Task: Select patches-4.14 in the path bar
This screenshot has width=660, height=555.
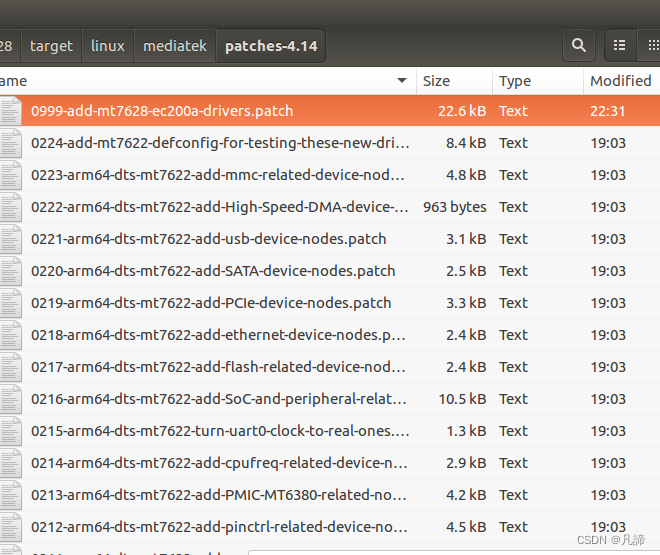Action: tap(271, 45)
